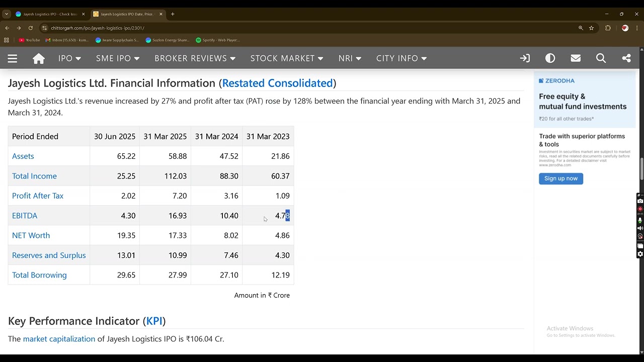Go back with browser back arrow
This screenshot has width=644, height=362.
[7, 28]
